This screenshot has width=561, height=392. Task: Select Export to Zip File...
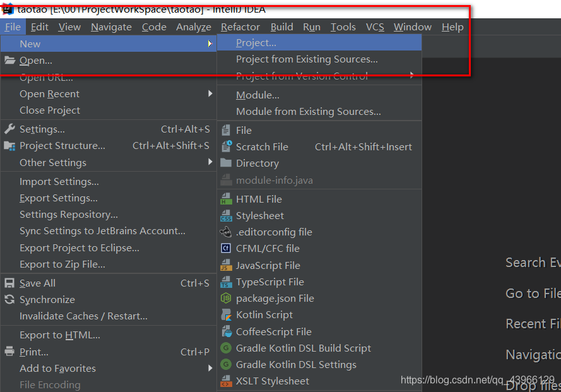click(109, 264)
